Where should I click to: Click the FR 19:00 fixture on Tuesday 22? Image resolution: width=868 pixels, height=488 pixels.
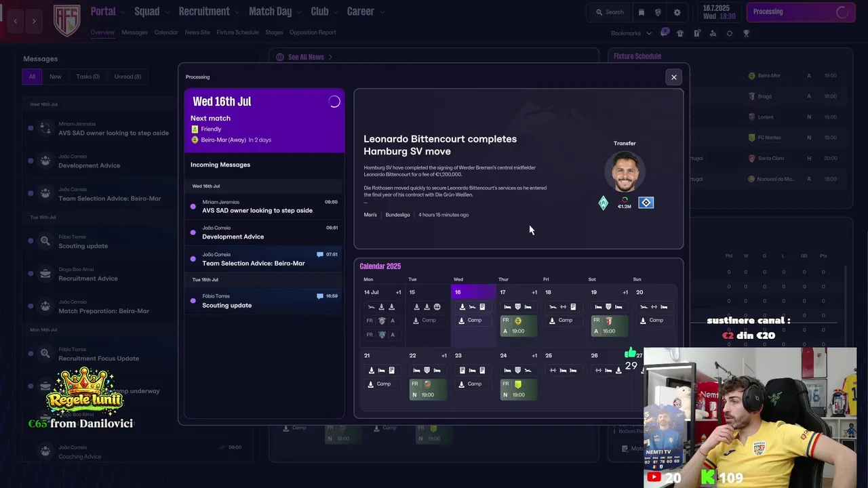[x=427, y=390]
